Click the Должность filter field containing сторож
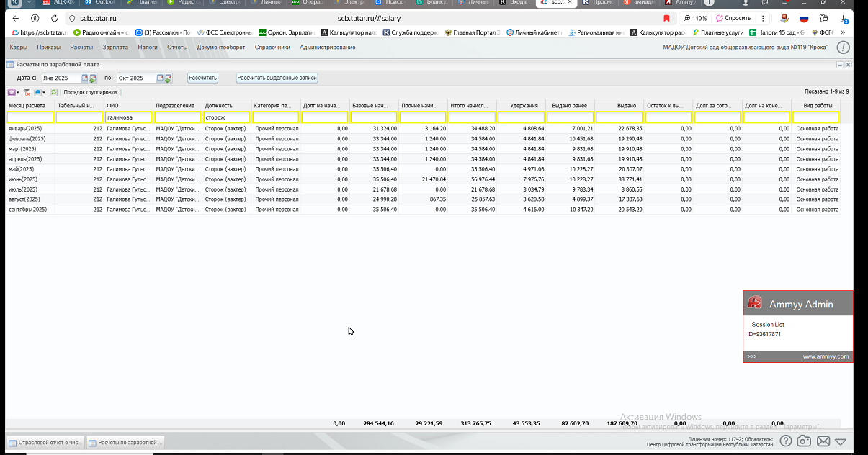 pyautogui.click(x=227, y=117)
